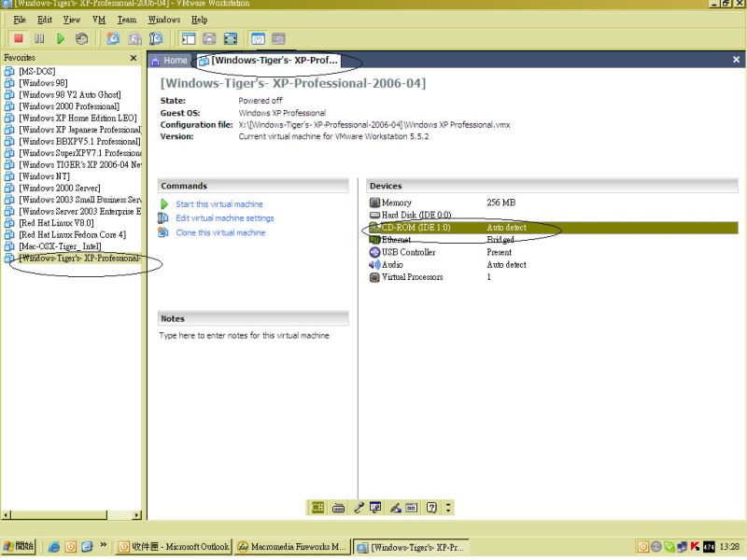Select [Mac-OSX-Tiger_Intel] favorite
This screenshot has height=560, width=747.
(x=60, y=246)
